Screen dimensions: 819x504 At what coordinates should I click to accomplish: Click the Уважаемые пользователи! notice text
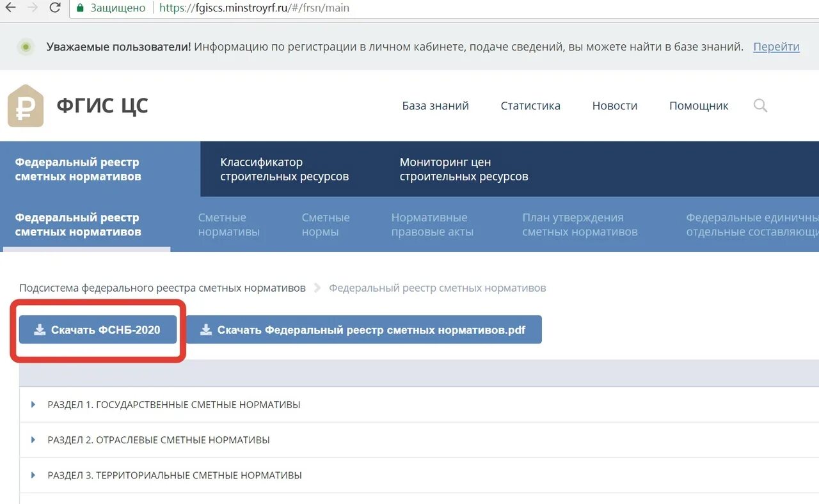click(119, 47)
